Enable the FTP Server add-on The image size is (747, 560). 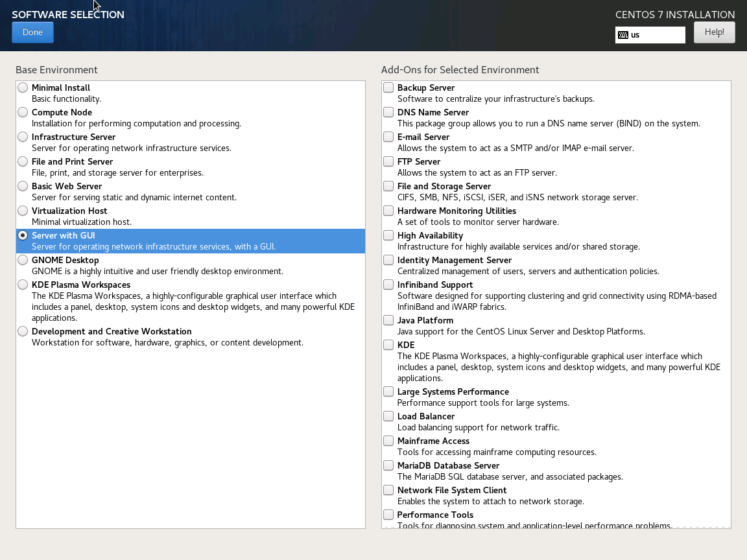[x=388, y=161]
